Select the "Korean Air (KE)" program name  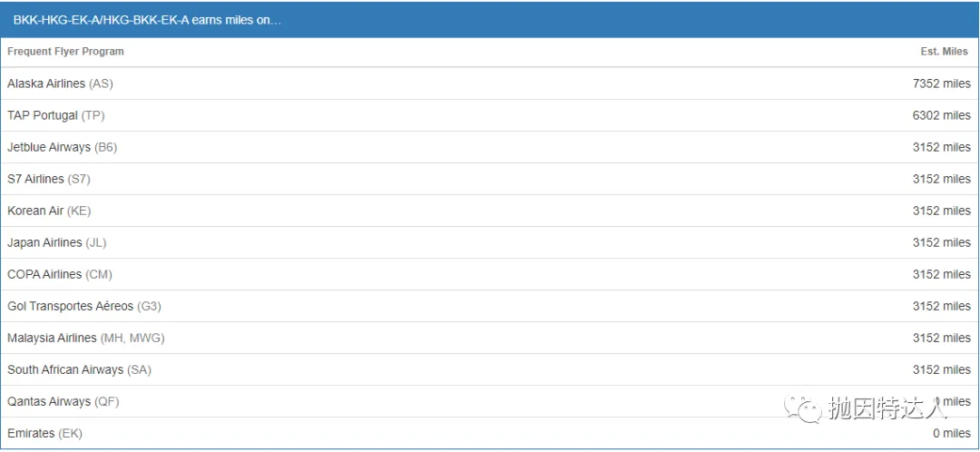coord(49,211)
